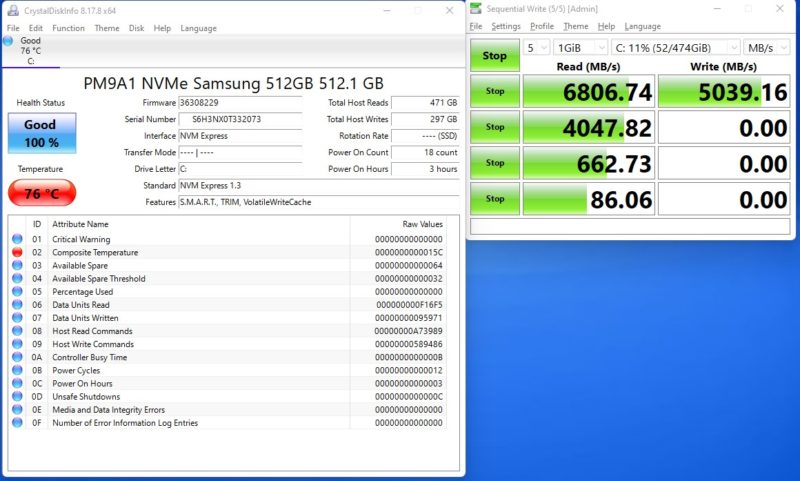
Task: Open the drive selector showing C: 11%
Action: tap(676, 48)
